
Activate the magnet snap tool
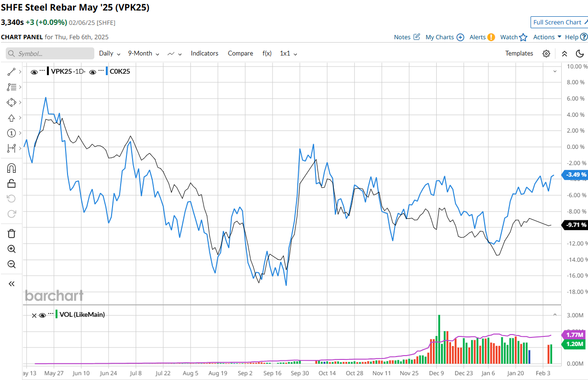point(11,168)
